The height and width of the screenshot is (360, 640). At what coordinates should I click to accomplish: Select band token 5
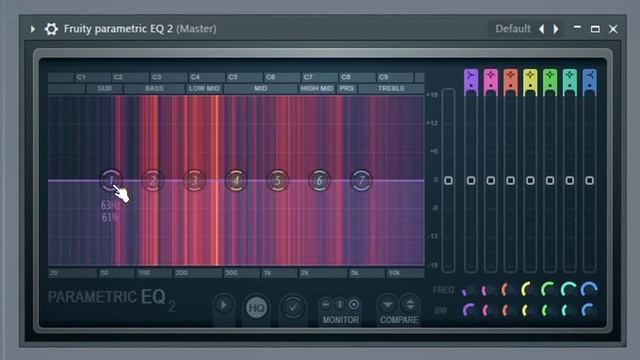[x=278, y=180]
